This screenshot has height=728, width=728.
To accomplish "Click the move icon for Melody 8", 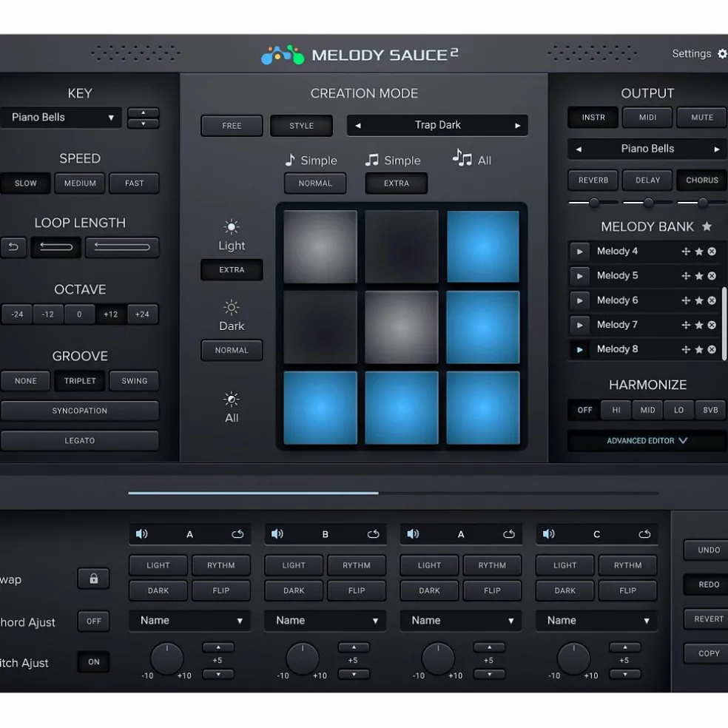I will (686, 349).
